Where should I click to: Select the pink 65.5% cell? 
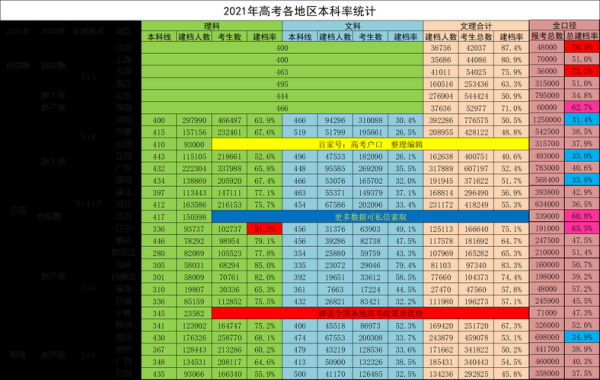(x=582, y=228)
